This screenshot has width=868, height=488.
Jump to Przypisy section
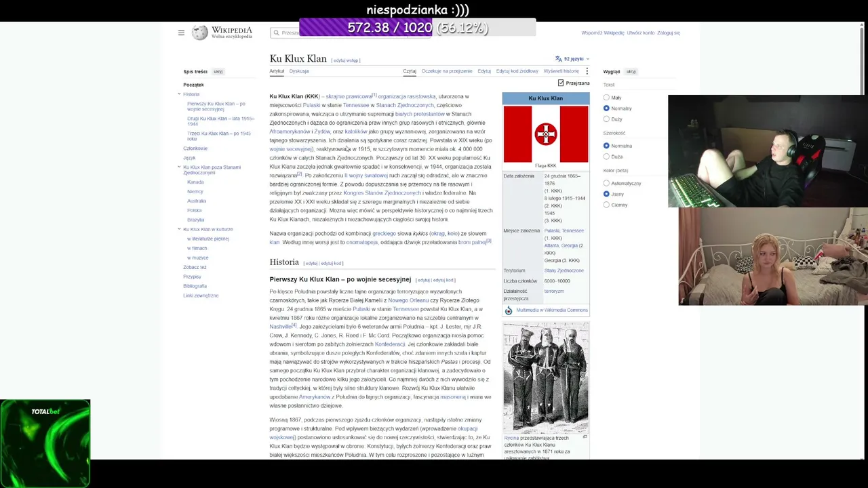[x=192, y=277]
